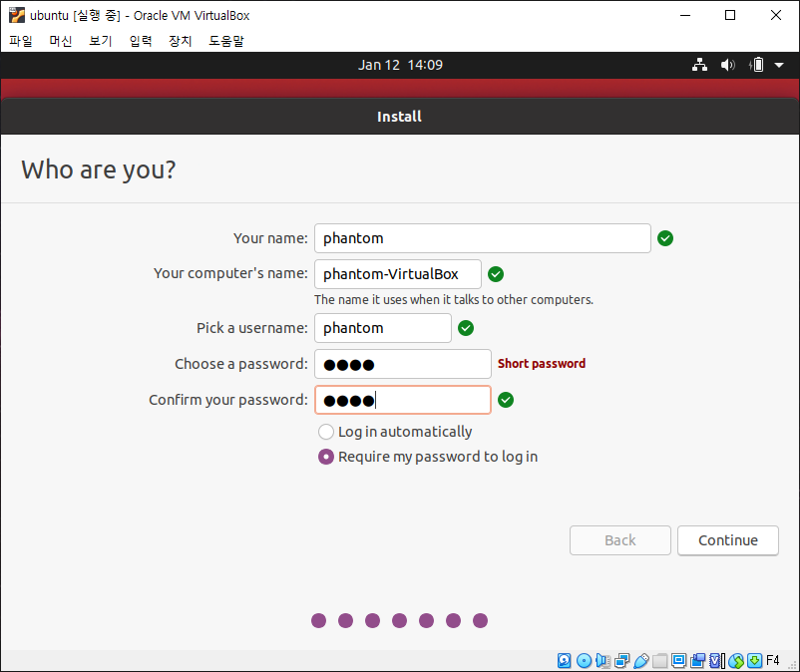Minimize the VirtualBox window
The width and height of the screenshot is (800, 672).
pyautogui.click(x=685, y=15)
